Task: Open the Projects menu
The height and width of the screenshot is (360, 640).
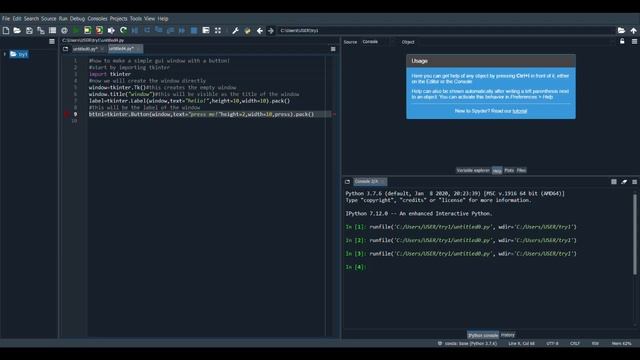Action: (118, 19)
